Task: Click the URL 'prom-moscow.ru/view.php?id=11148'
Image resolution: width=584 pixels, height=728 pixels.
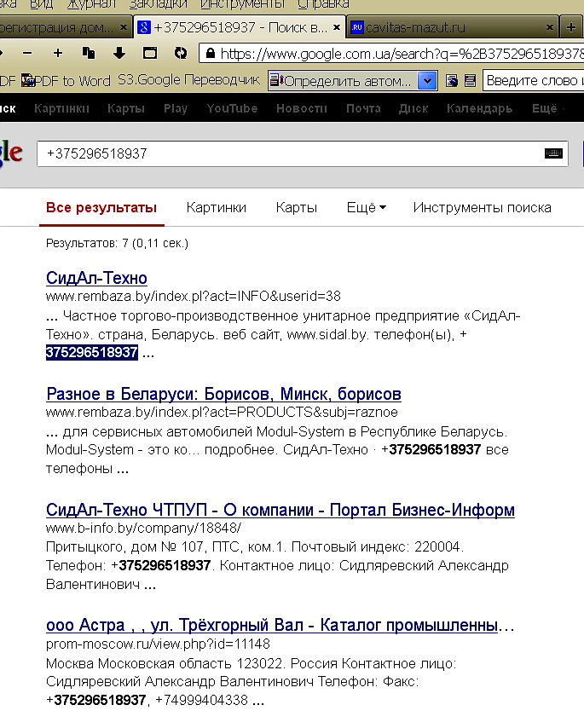Action: click(158, 644)
